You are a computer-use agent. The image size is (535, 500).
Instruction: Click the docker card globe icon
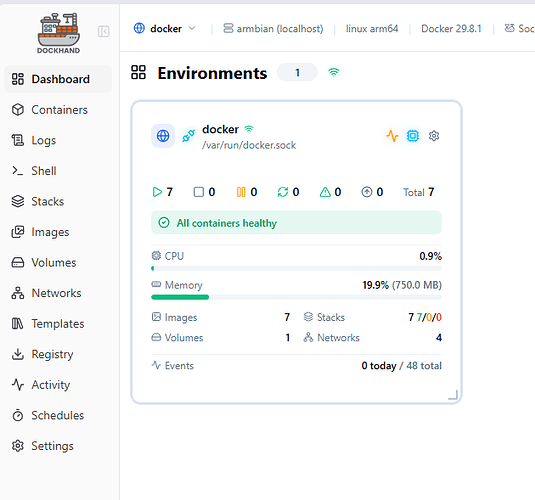163,136
